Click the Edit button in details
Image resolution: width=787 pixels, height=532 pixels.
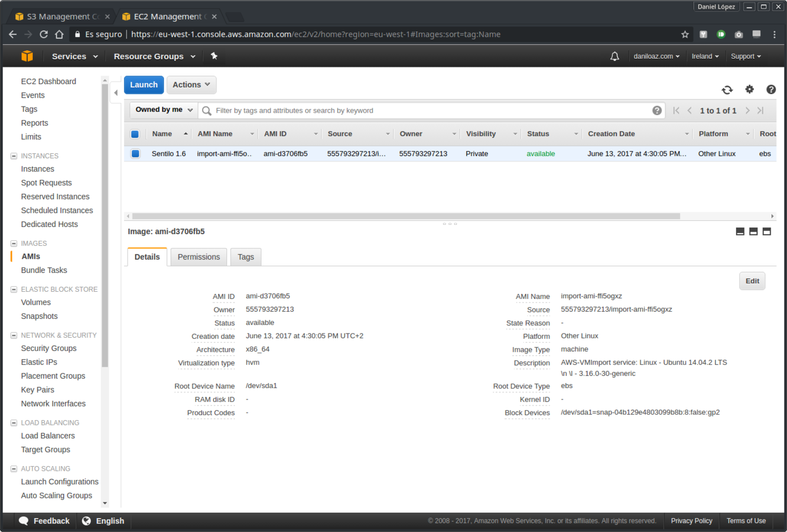click(752, 281)
